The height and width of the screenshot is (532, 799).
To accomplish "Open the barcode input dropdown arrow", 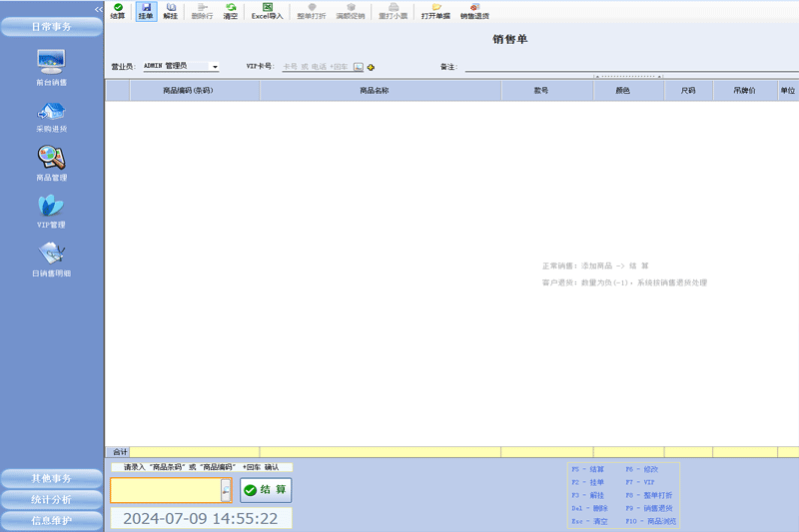I will [x=225, y=491].
